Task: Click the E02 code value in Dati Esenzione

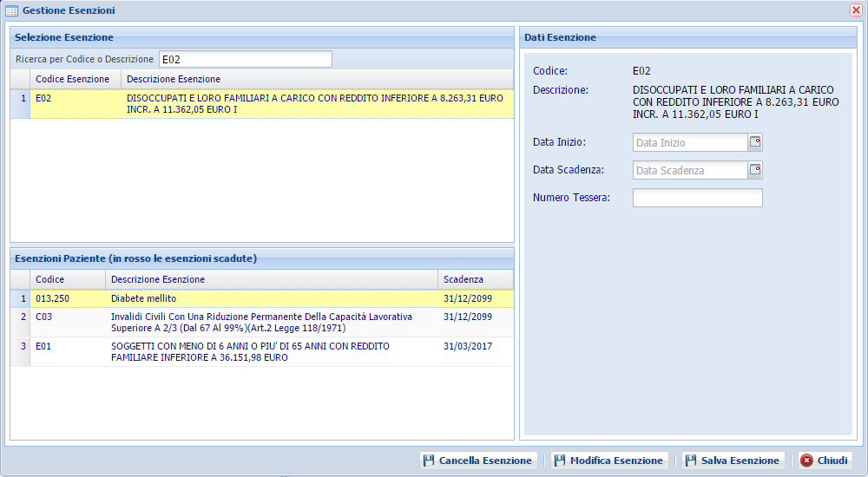Action: tap(641, 71)
